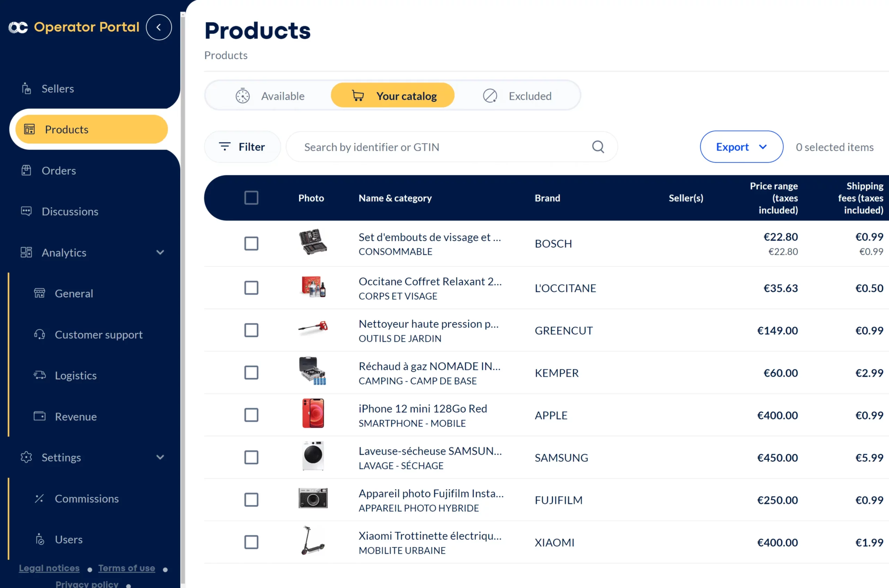Open the Export dropdown
The width and height of the screenshot is (889, 588).
[741, 147]
